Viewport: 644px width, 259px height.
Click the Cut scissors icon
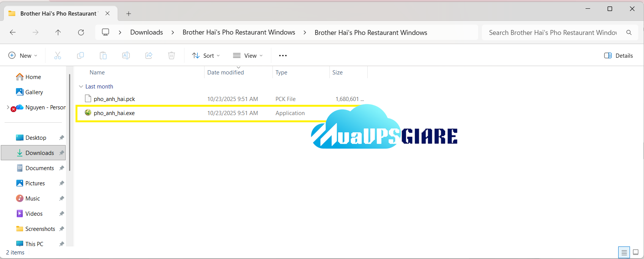click(x=58, y=55)
